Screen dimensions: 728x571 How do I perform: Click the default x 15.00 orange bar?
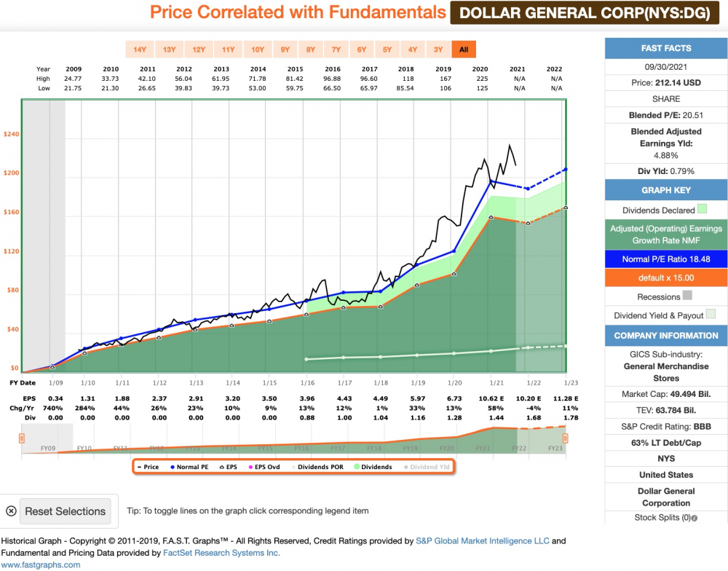[666, 277]
